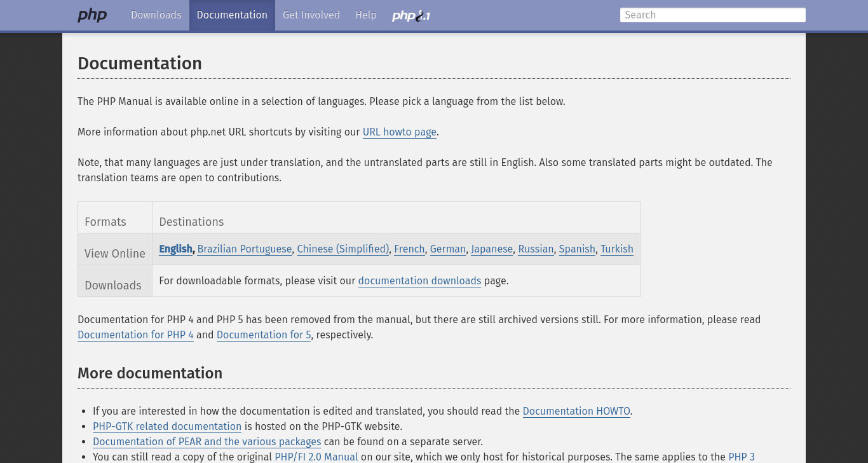Click the php logo in the header
The image size is (868, 463).
[x=92, y=15]
